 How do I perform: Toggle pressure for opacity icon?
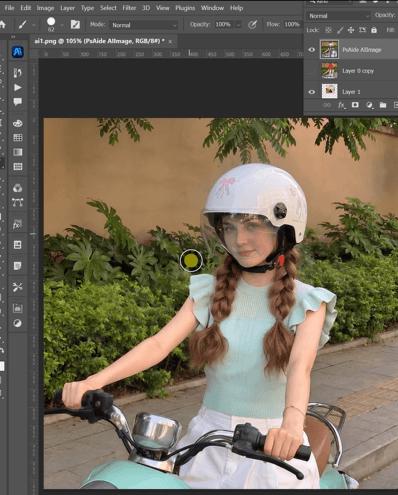tap(252, 24)
